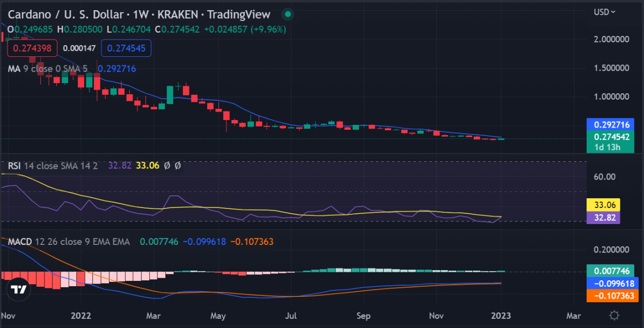
Task: Select the MA 9 close 0 SMA 5 legend
Action: [x=47, y=69]
